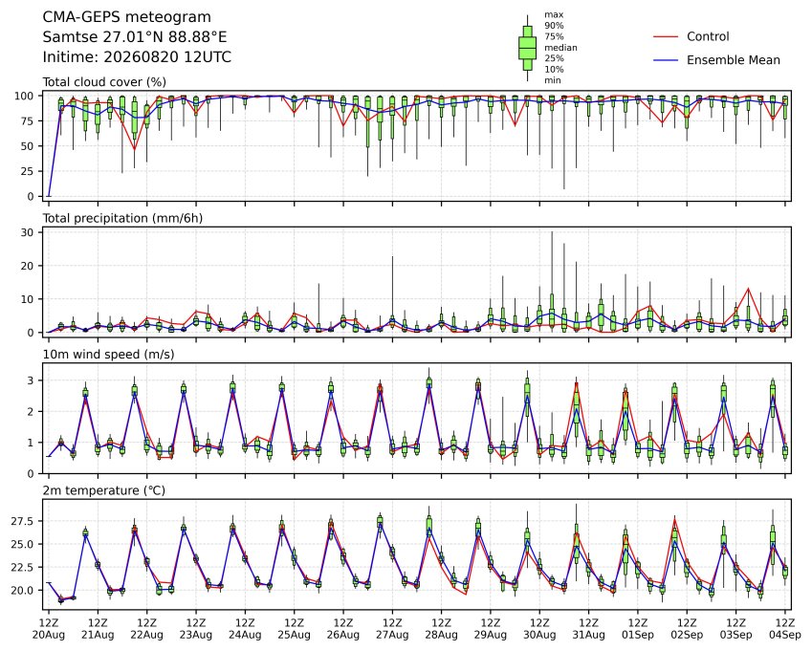Select the Ensemble Mean legend label
The image size is (812, 651).
tap(734, 60)
